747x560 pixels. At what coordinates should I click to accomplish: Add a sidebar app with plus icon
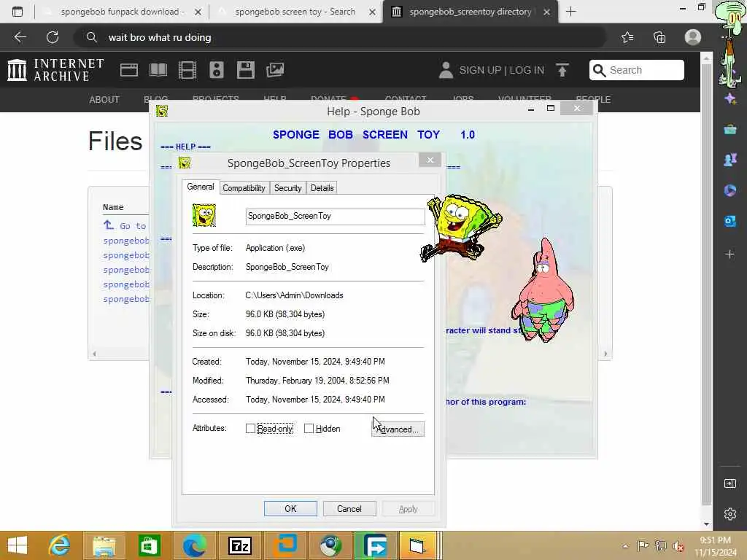tap(729, 254)
